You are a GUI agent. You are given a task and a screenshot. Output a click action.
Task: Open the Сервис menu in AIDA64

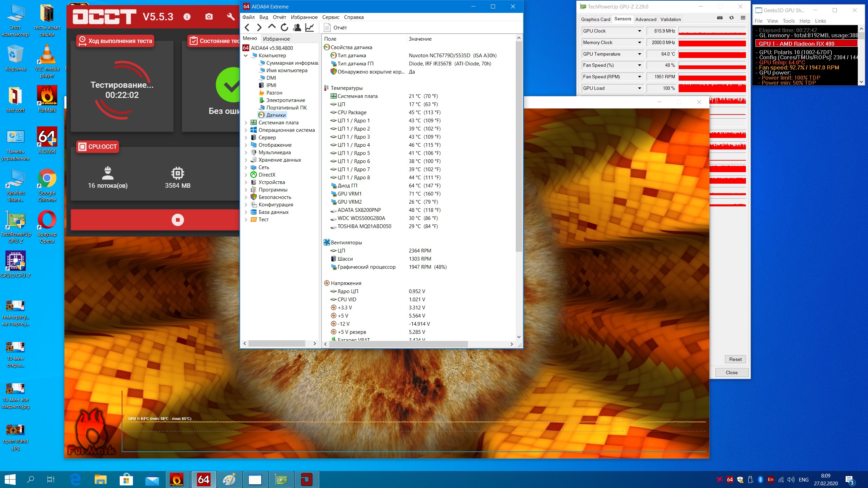pyautogui.click(x=330, y=17)
